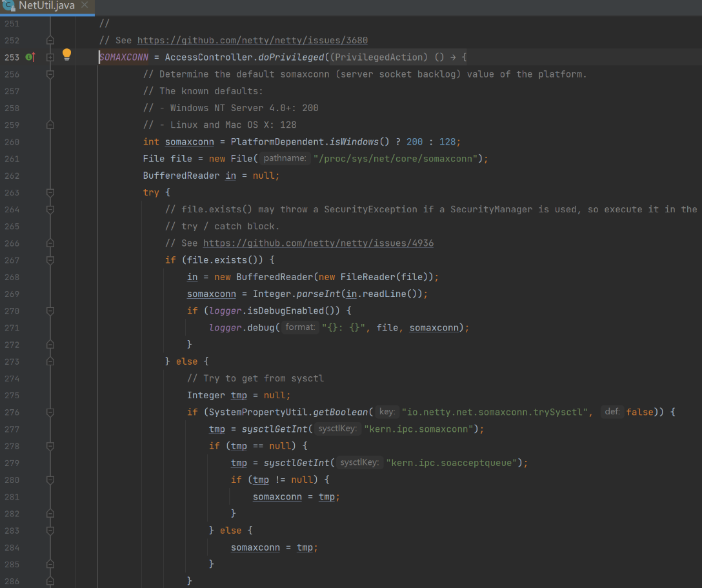Image resolution: width=702 pixels, height=588 pixels.
Task: Click line number 260 in the gutter
Action: (x=12, y=142)
